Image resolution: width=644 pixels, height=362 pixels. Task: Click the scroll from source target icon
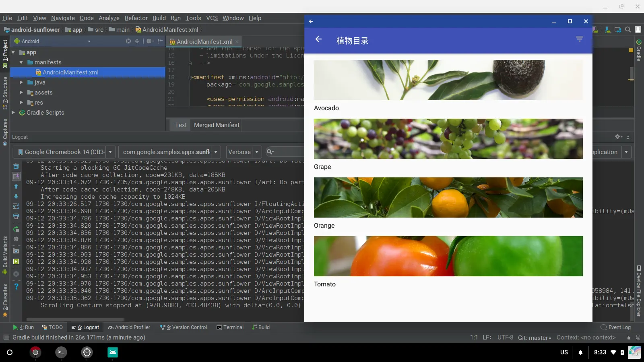128,41
